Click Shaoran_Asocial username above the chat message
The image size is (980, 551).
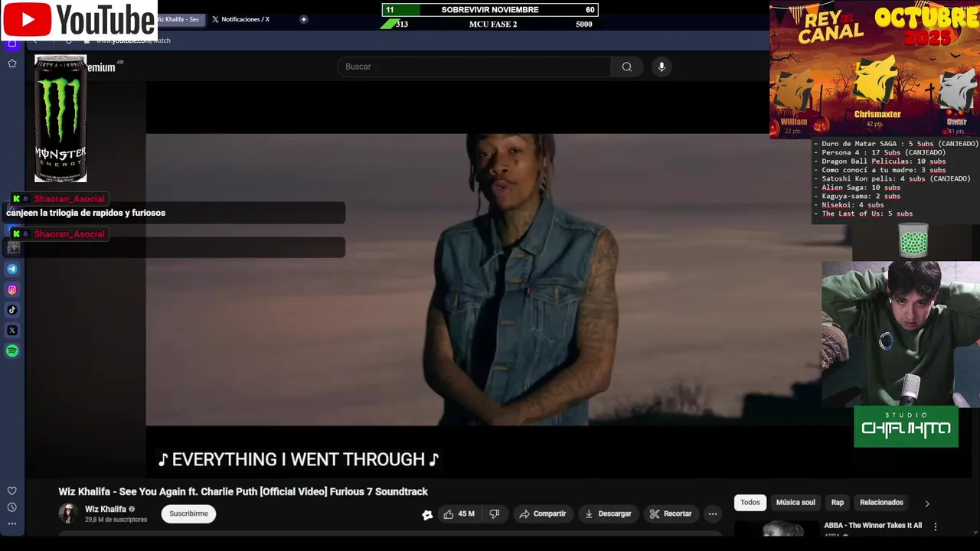pyautogui.click(x=69, y=199)
